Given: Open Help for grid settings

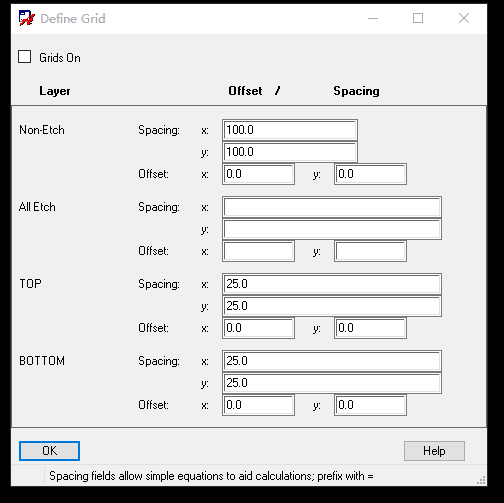Looking at the screenshot, I should pyautogui.click(x=434, y=451).
